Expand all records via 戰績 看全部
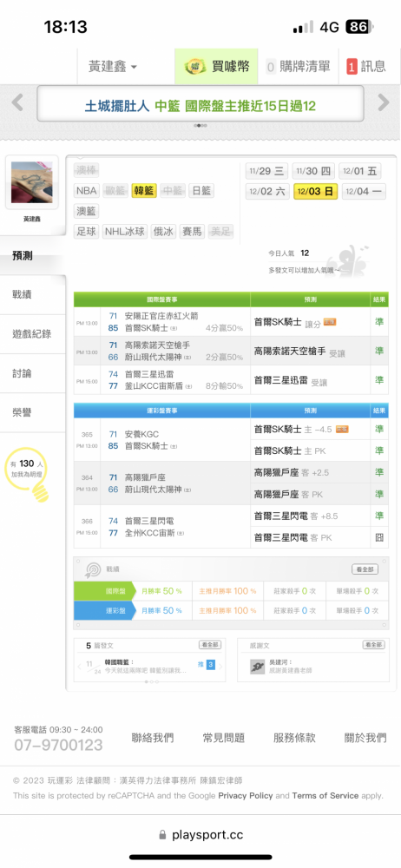Screen dimensions: 401x868 point(365,569)
